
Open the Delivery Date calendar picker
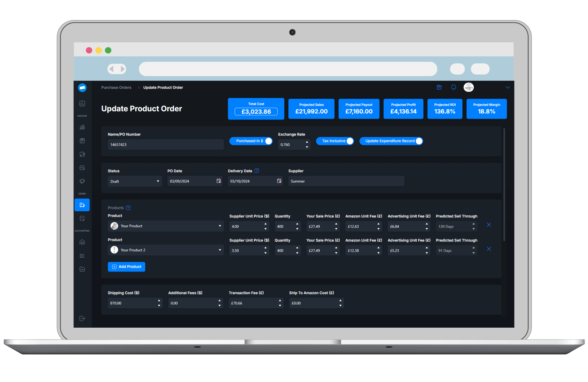pos(279,181)
